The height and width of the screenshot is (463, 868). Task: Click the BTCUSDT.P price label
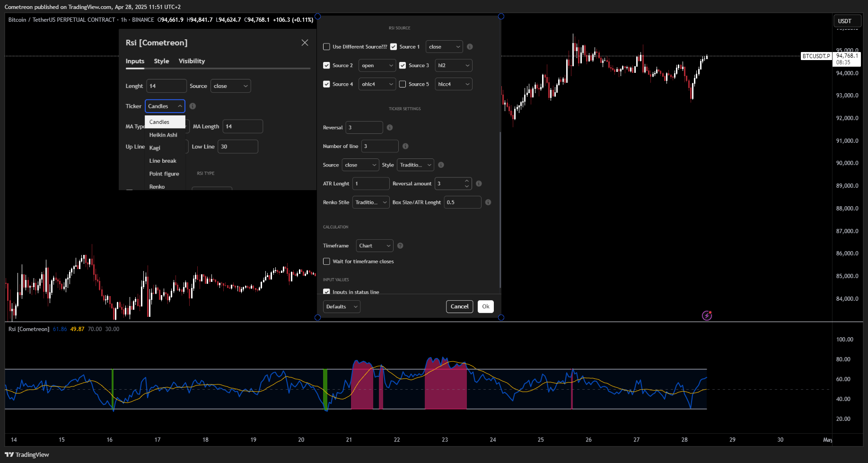pos(816,56)
